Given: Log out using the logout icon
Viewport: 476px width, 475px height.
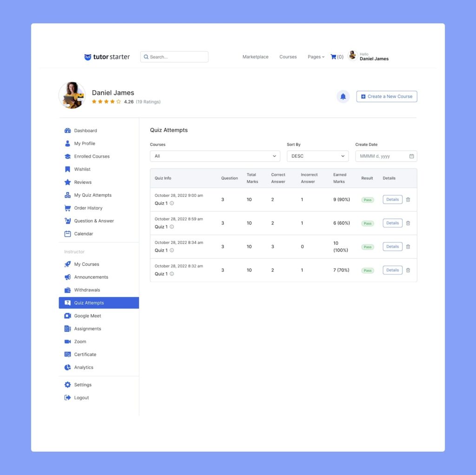Looking at the screenshot, I should [x=67, y=397].
